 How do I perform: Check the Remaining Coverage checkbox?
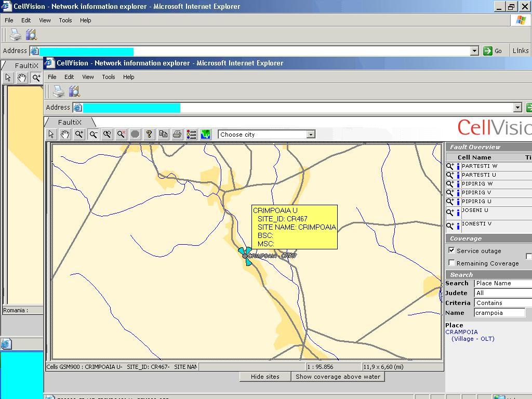tap(451, 263)
